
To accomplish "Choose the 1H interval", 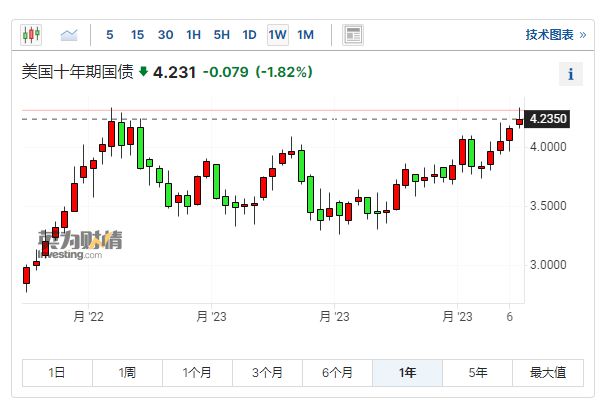I will (194, 35).
